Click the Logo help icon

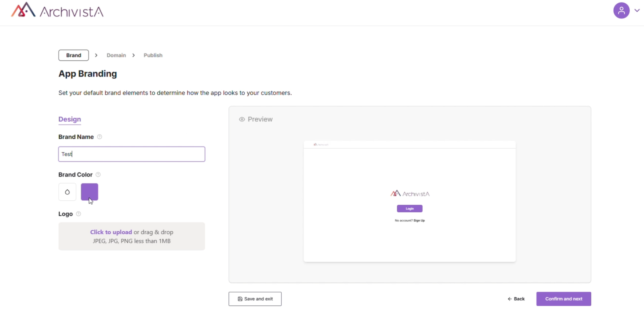point(78,214)
